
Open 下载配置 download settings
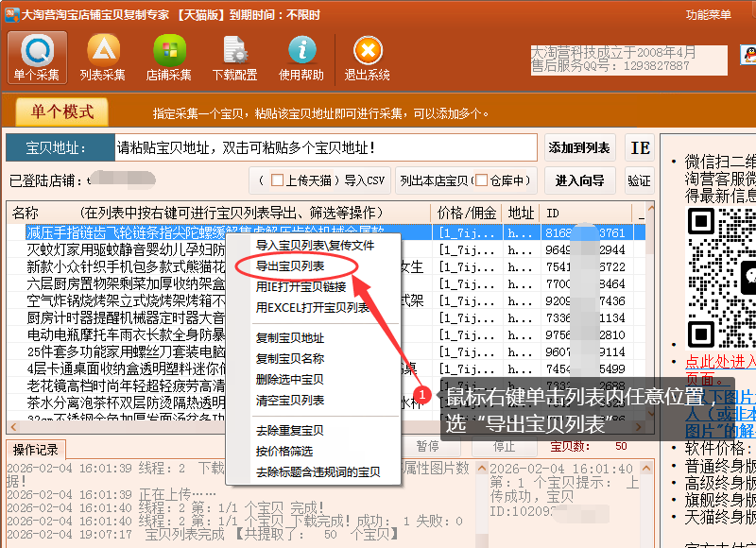pyautogui.click(x=234, y=58)
